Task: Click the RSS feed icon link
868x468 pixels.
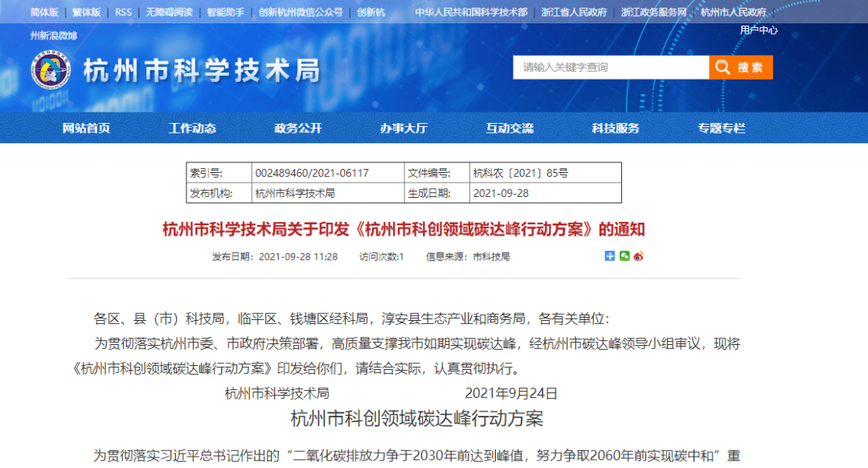Action: 123,12
